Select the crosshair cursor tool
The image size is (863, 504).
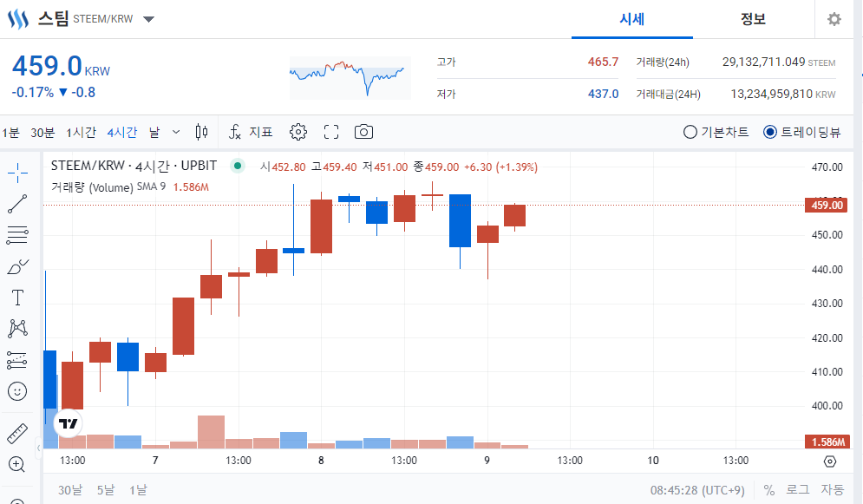point(17,173)
